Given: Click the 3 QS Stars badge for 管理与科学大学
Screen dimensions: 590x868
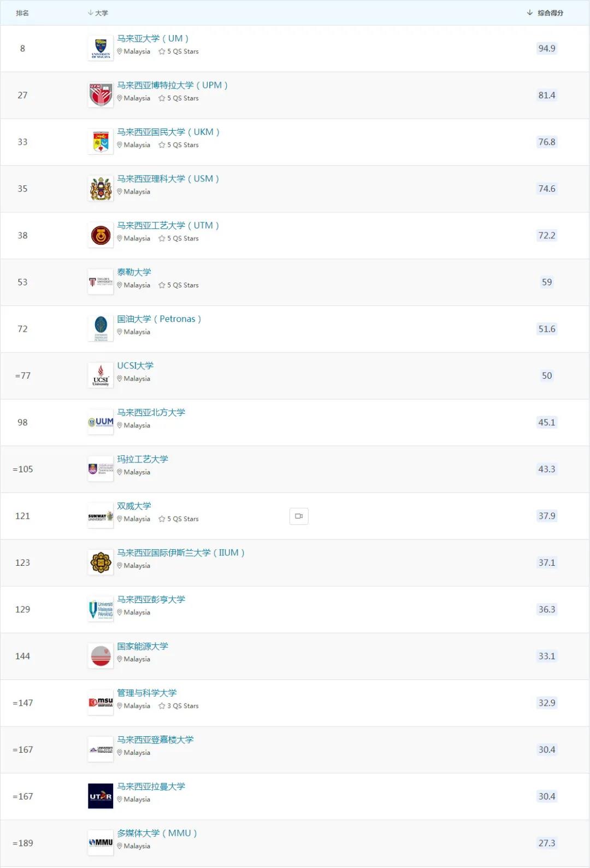Looking at the screenshot, I should 179,706.
